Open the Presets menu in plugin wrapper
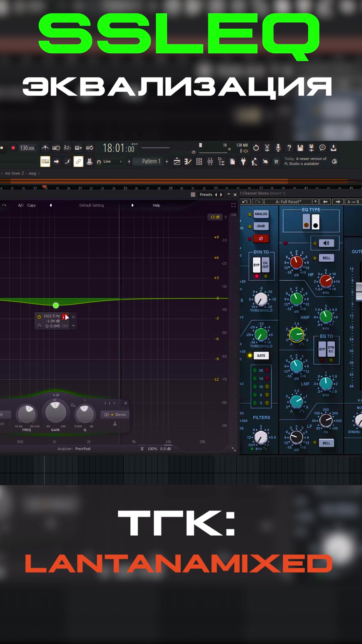This screenshot has width=362, height=644. click(x=206, y=195)
